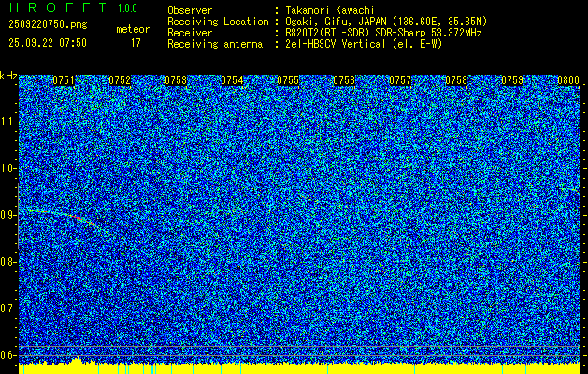Image resolution: width=588 pixels, height=374 pixels.
Task: Click the 0.7 frequency axis label
Action: pyautogui.click(x=7, y=309)
